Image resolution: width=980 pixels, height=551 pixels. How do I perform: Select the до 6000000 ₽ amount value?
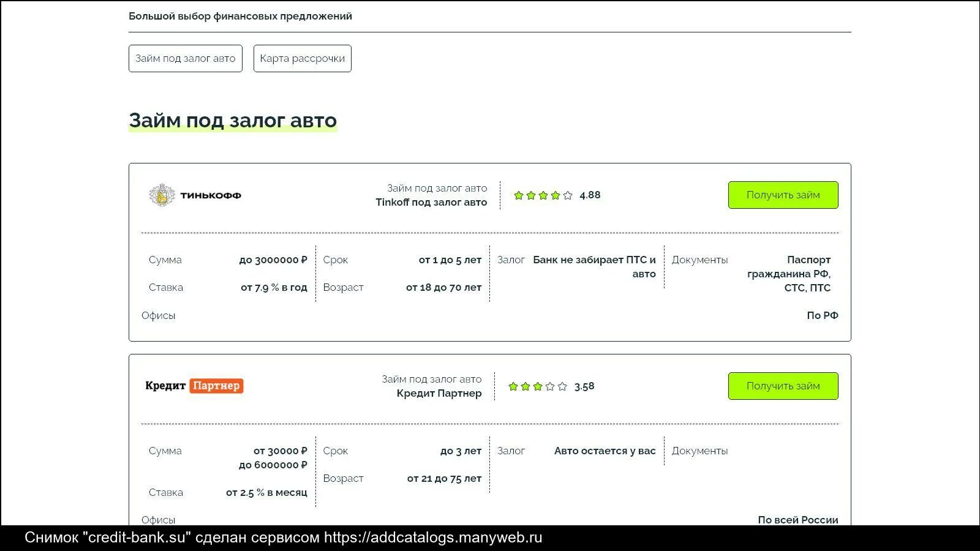pos(273,465)
